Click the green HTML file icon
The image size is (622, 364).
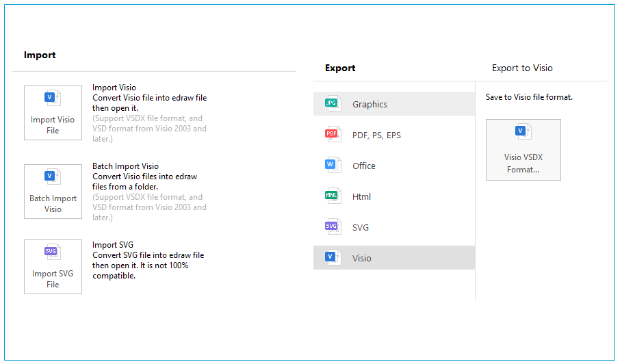tap(333, 196)
